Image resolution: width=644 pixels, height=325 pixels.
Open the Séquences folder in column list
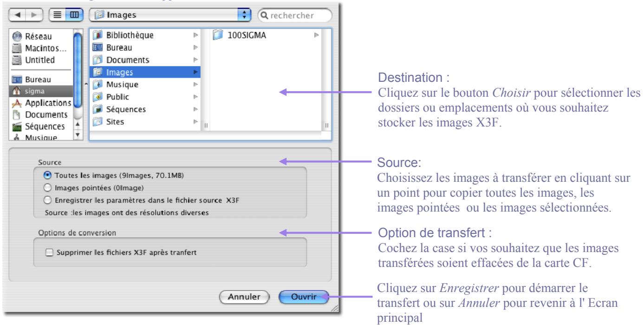pyautogui.click(x=145, y=110)
